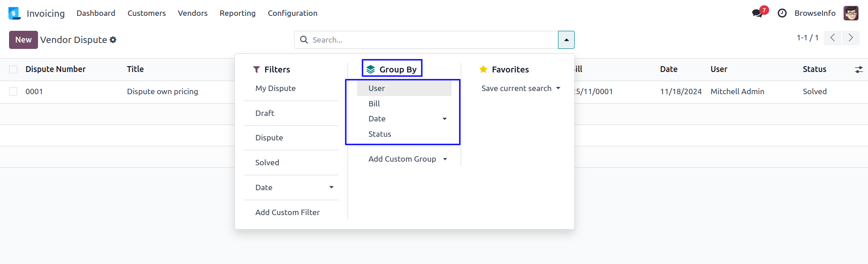Click the New button
This screenshot has width=868, height=264.
pyautogui.click(x=23, y=40)
